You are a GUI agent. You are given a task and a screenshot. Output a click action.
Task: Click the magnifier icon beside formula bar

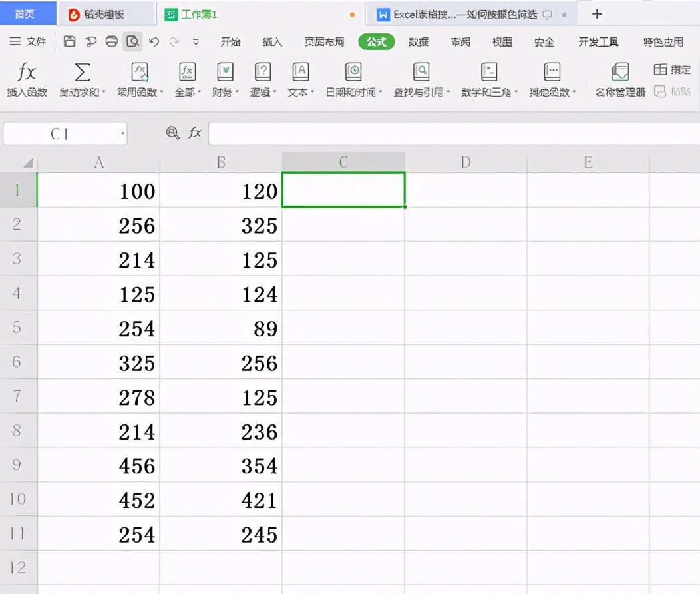click(x=172, y=133)
